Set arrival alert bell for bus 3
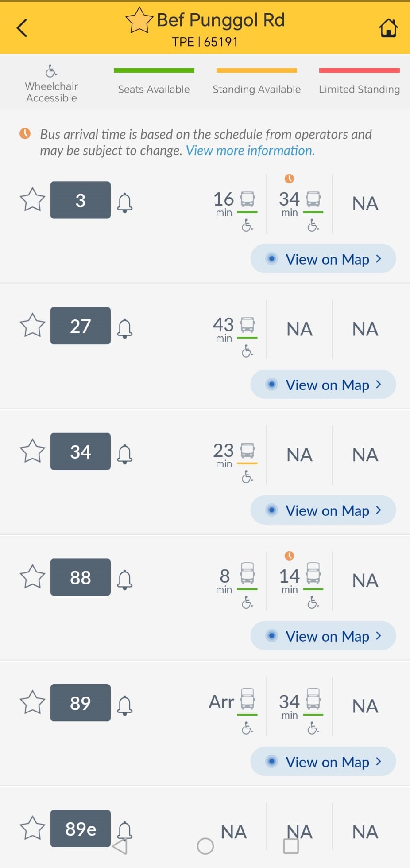 125,202
